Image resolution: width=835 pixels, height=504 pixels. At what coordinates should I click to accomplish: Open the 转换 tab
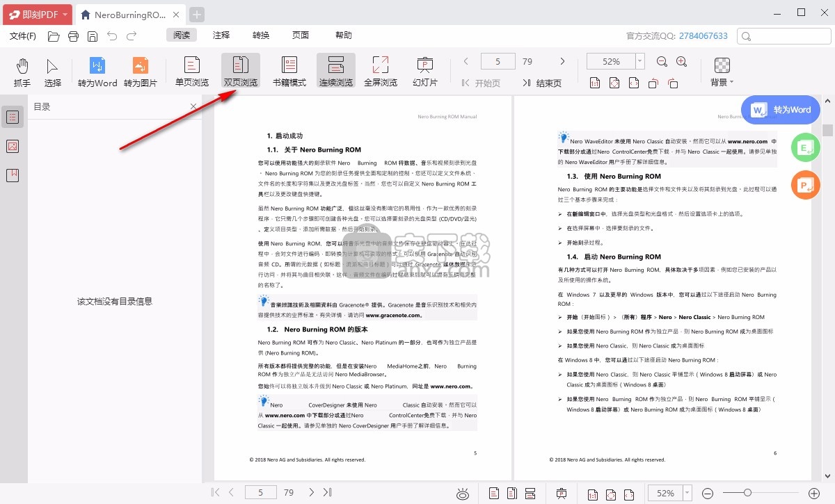tap(261, 35)
